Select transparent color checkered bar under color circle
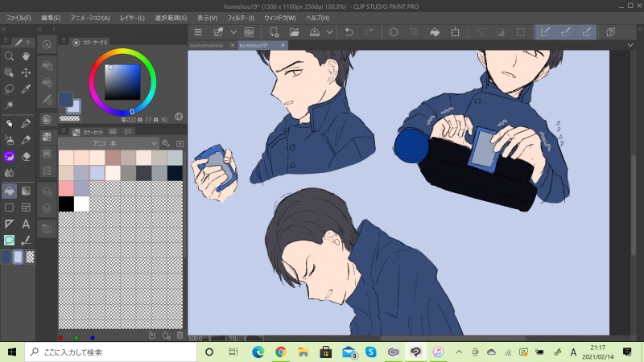Viewport: 644px width, 362px height. [x=70, y=119]
